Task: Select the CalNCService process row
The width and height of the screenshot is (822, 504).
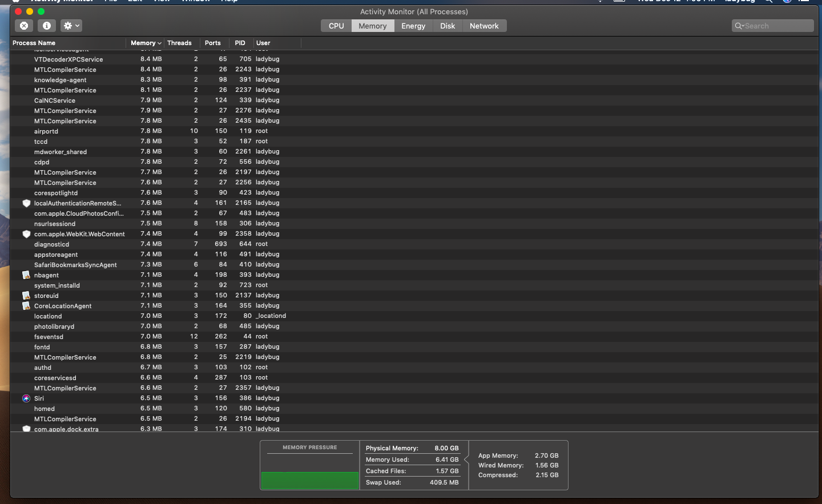Action: click(414, 100)
